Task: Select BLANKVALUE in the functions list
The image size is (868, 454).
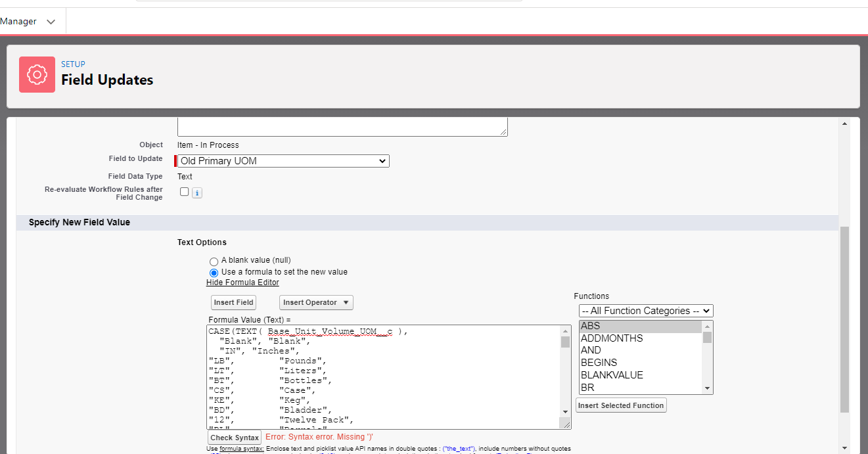Action: coord(612,375)
